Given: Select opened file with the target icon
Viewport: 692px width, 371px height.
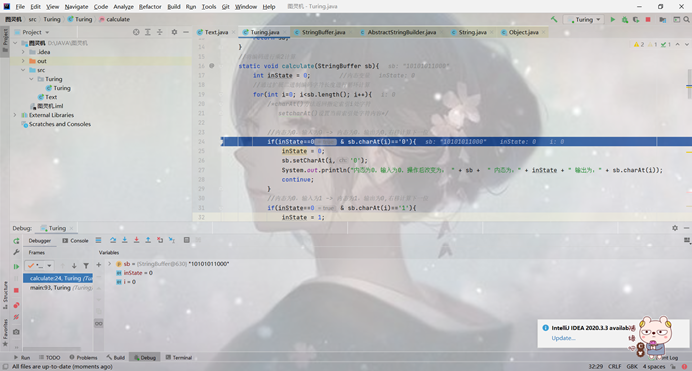Looking at the screenshot, I should point(136,32).
